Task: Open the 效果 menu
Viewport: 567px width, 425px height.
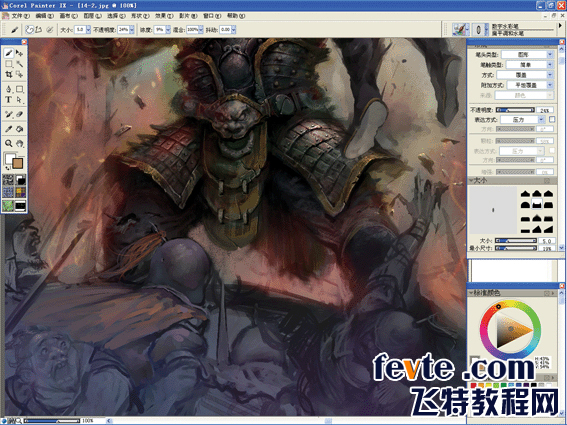Action: pos(164,16)
